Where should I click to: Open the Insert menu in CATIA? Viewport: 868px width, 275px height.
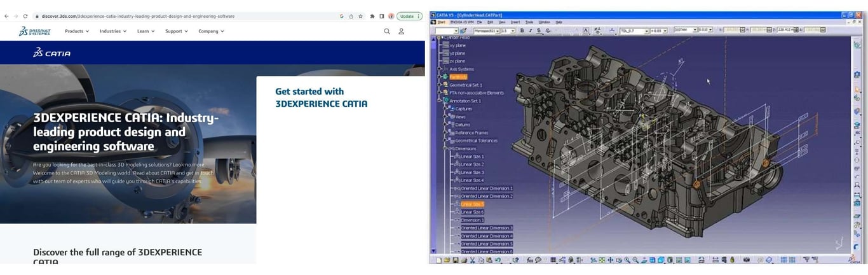(x=515, y=22)
